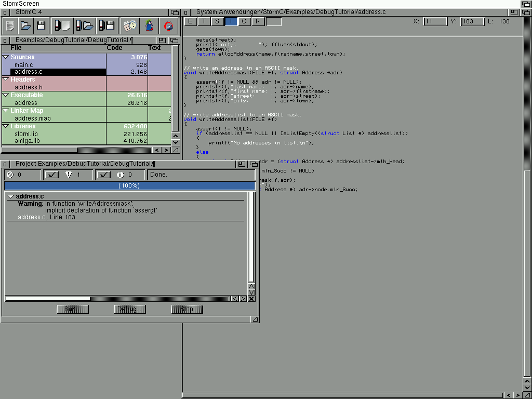Start the debugger with the red bug icon
Viewport: 532px width, 399px height.
pyautogui.click(x=169, y=26)
